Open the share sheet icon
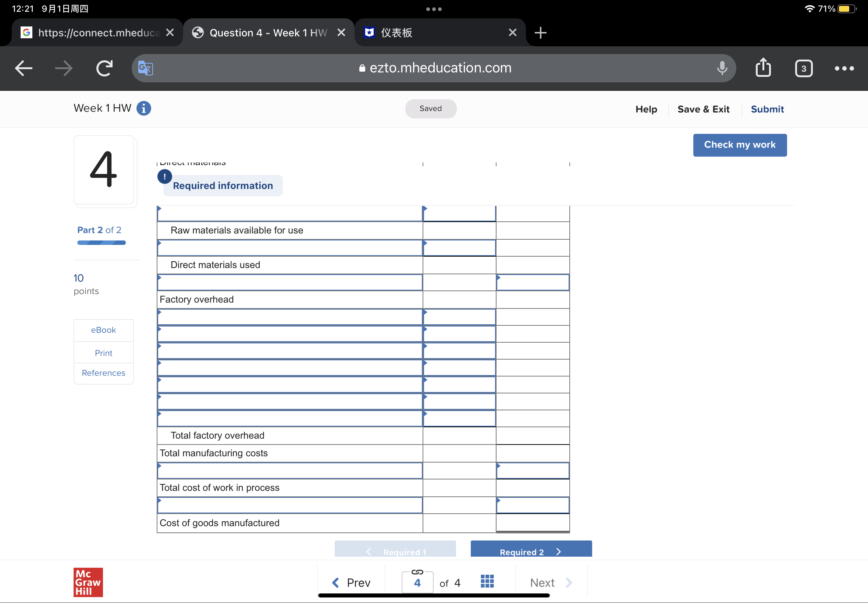 click(x=763, y=68)
